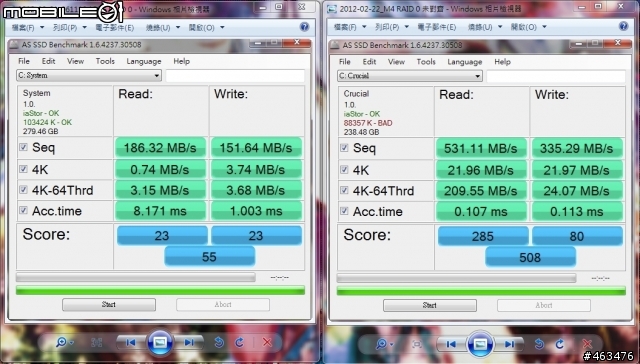Click empty text field beside C: System
640x364 pixels.
(x=235, y=75)
